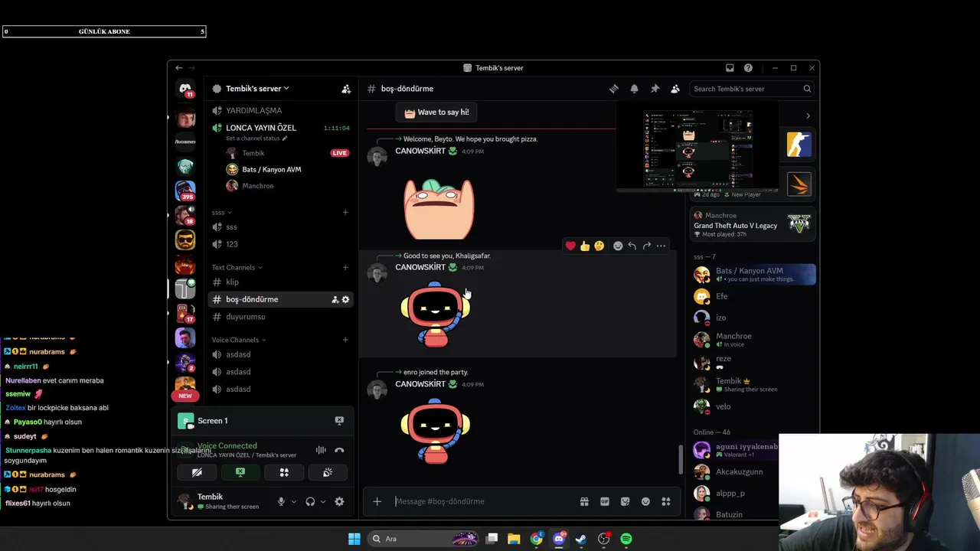The height and width of the screenshot is (551, 980).
Task: Open Spotify in Windows taskbar
Action: point(626,539)
